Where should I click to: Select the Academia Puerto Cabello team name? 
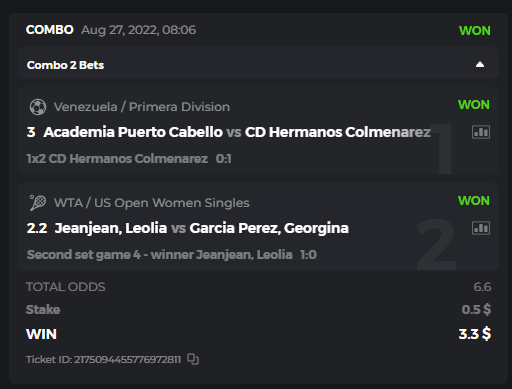133,132
